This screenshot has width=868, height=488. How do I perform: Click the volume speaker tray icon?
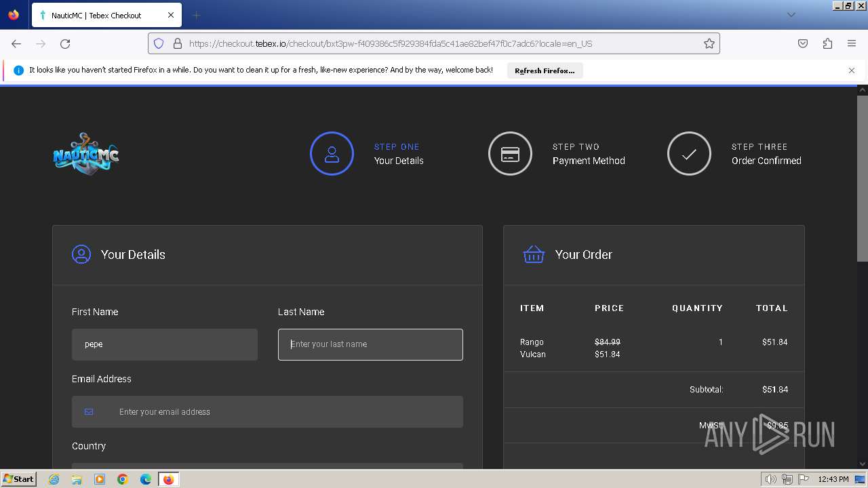[770, 479]
